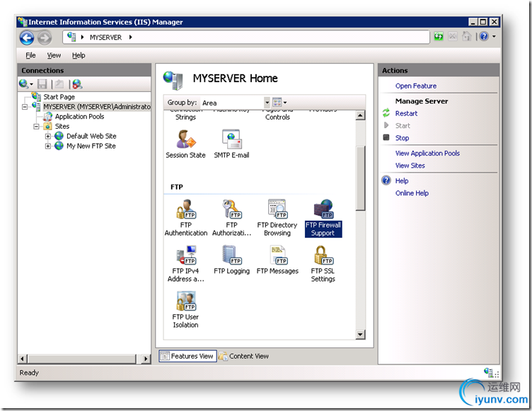Viewport: 532px width, 411px height.
Task: Open the FTP Messages feature
Action: coord(277,260)
